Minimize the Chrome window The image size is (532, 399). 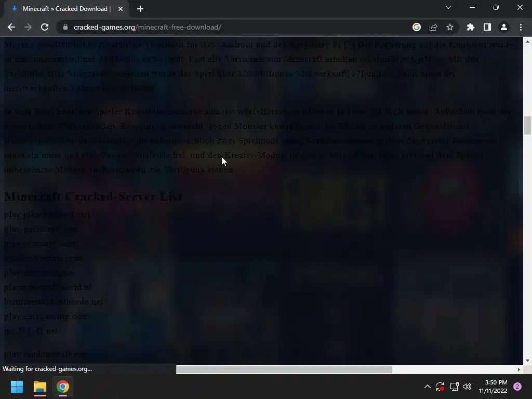click(472, 7)
